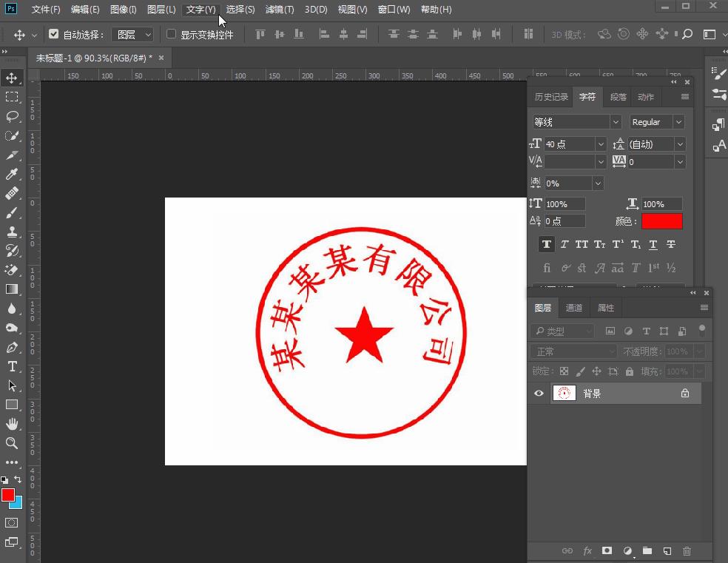Click the 背景 layer thumbnail
Image resolution: width=728 pixels, height=563 pixels.
click(x=564, y=393)
